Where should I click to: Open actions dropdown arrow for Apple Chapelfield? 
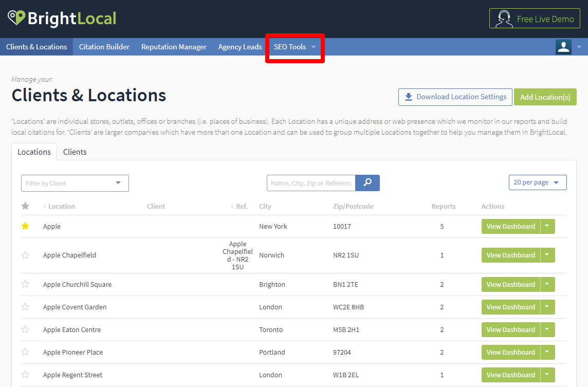coord(547,255)
